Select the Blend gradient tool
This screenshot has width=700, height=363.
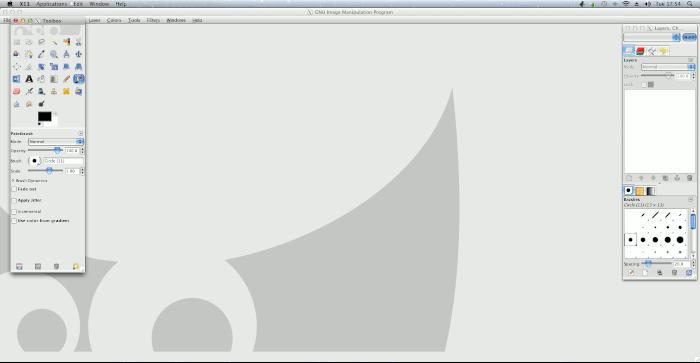pyautogui.click(x=54, y=79)
